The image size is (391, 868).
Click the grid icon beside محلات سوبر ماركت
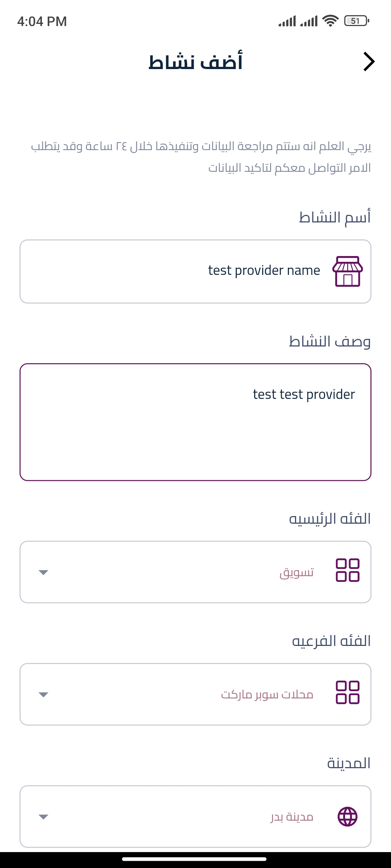pyautogui.click(x=348, y=693)
